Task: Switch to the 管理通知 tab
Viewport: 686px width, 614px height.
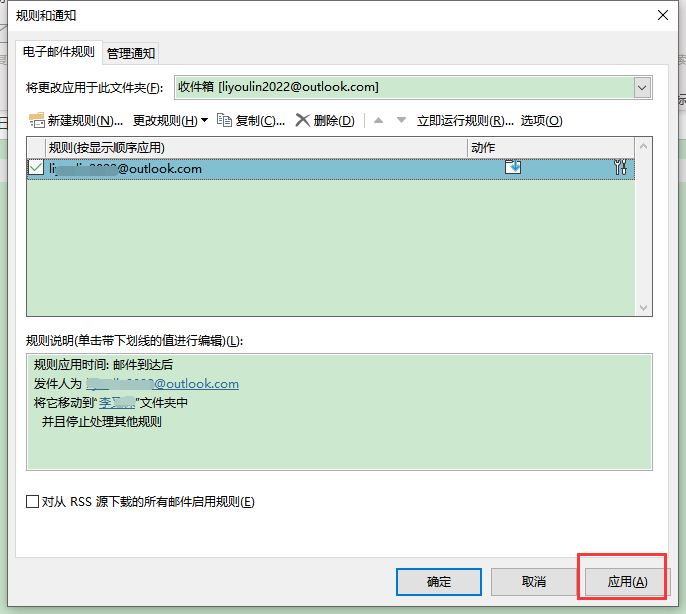Action: [x=131, y=53]
